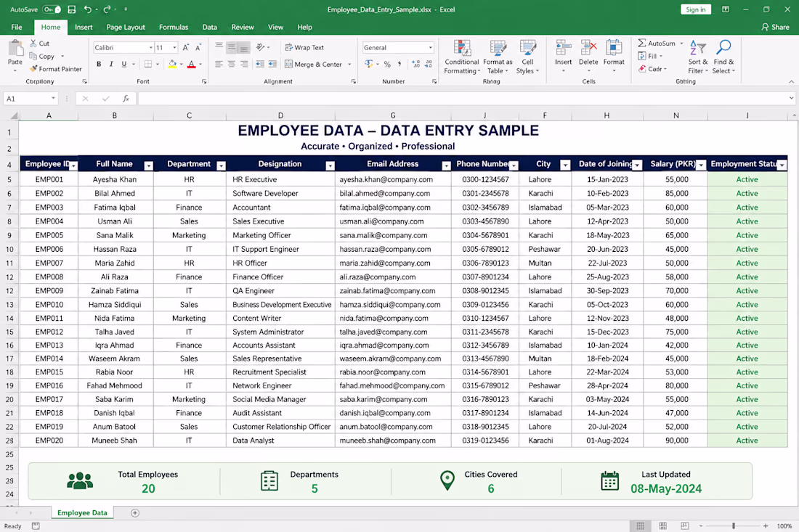The height and width of the screenshot is (532, 799).
Task: Toggle Bold formatting button
Action: click(99, 64)
